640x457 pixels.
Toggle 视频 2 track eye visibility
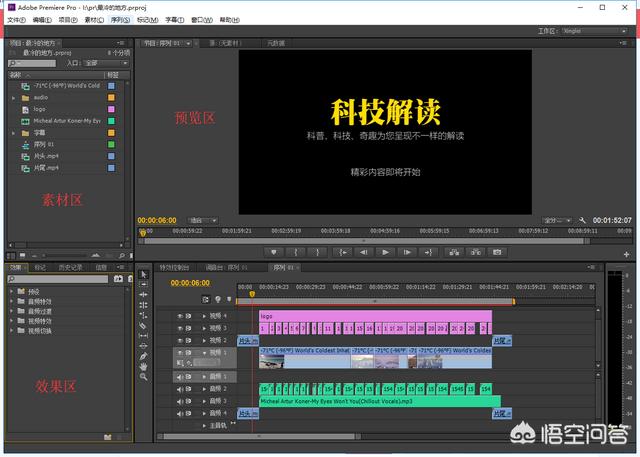point(180,340)
